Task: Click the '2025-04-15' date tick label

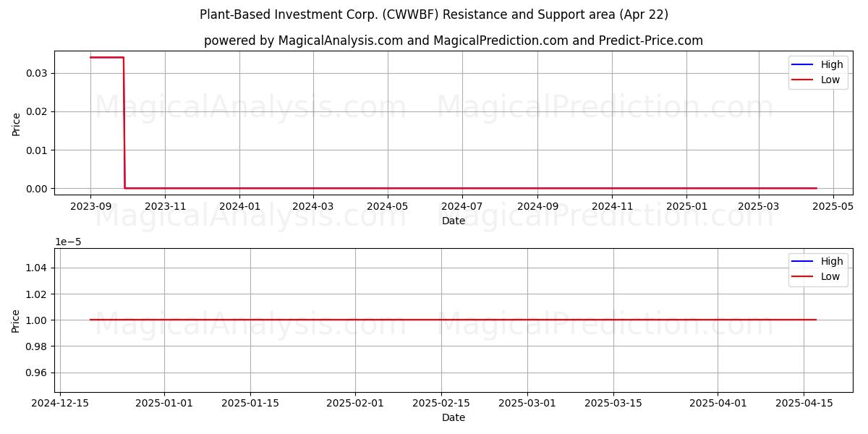Action: tap(804, 403)
